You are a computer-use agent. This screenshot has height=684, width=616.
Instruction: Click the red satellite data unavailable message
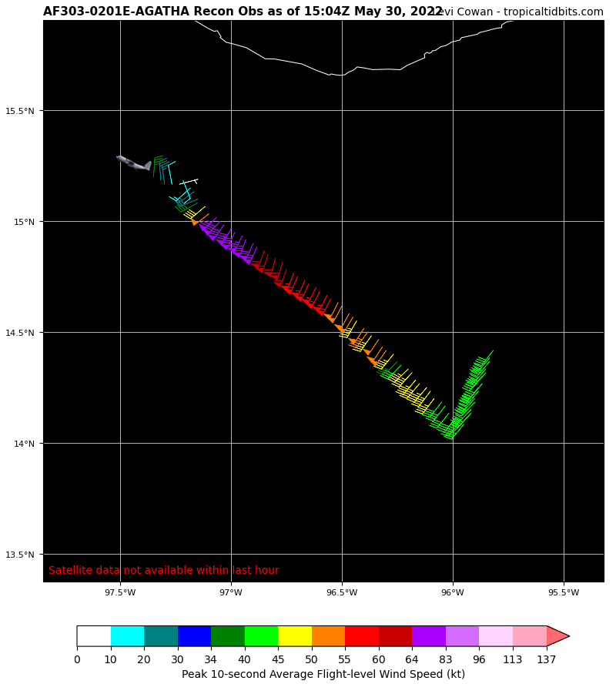click(x=163, y=570)
